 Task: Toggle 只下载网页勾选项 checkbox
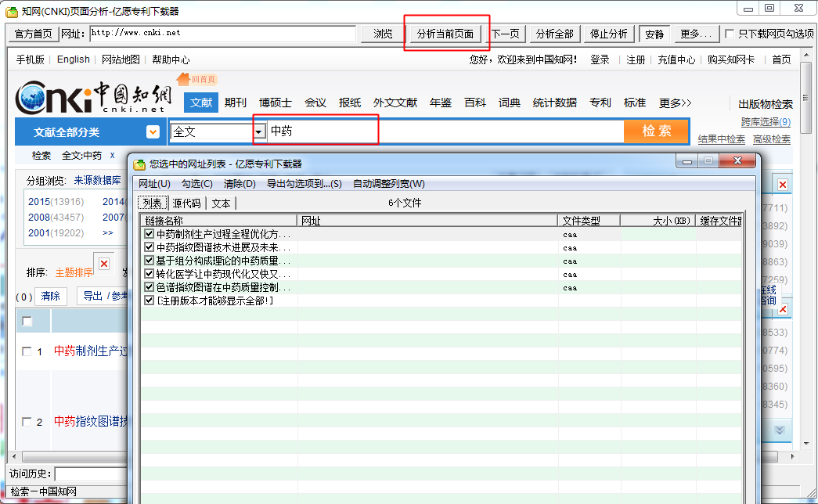point(730,34)
